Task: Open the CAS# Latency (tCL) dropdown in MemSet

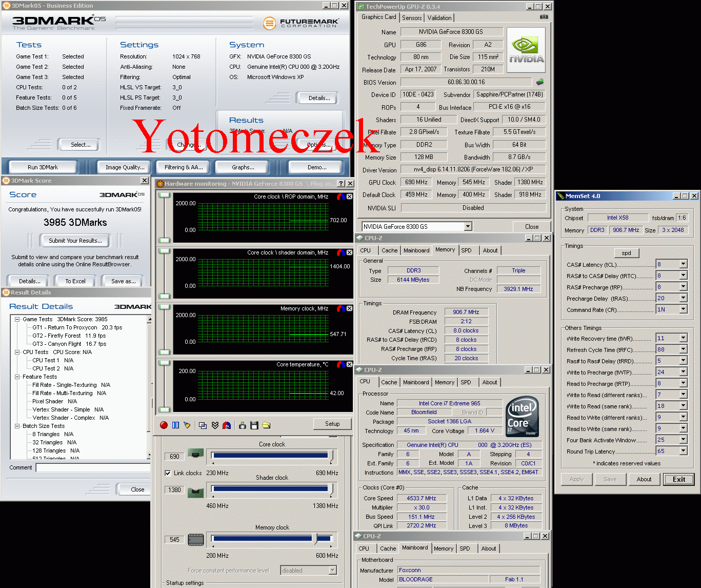Action: click(683, 264)
